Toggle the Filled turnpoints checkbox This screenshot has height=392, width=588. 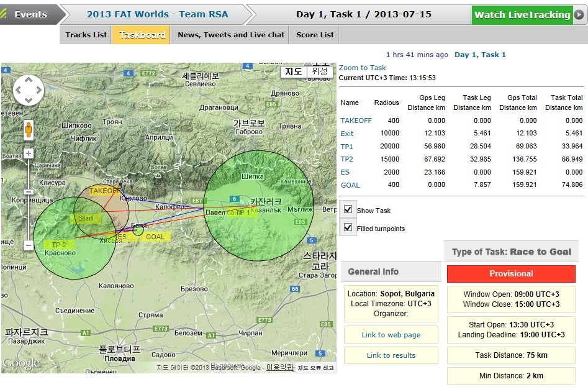pyautogui.click(x=348, y=227)
